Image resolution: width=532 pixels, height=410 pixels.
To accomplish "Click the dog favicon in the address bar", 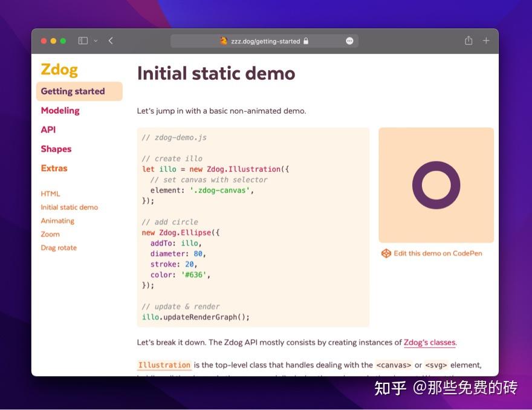I will click(222, 41).
